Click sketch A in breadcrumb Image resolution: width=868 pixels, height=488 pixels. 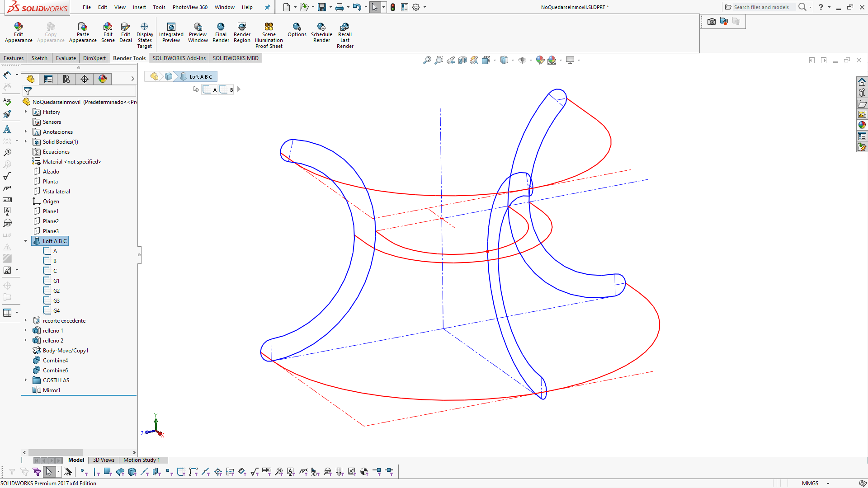tap(210, 89)
